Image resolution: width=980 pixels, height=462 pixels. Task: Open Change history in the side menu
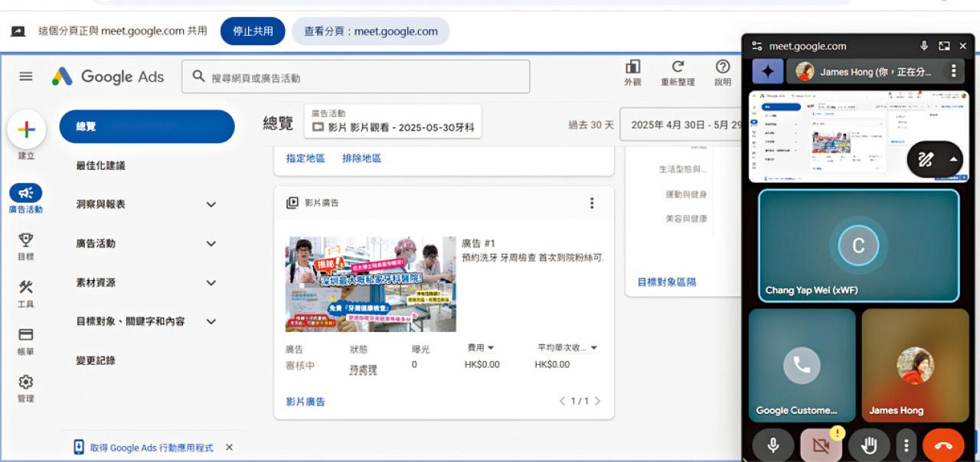click(x=96, y=360)
